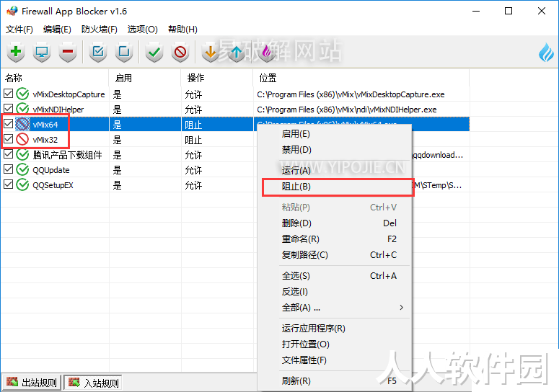
Task: Click the green allow icon beside QQUpdate
Action: click(22, 169)
